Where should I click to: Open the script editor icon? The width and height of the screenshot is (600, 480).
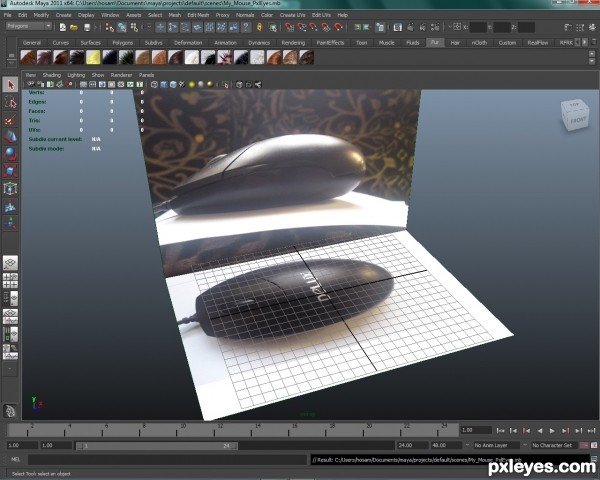[594, 459]
